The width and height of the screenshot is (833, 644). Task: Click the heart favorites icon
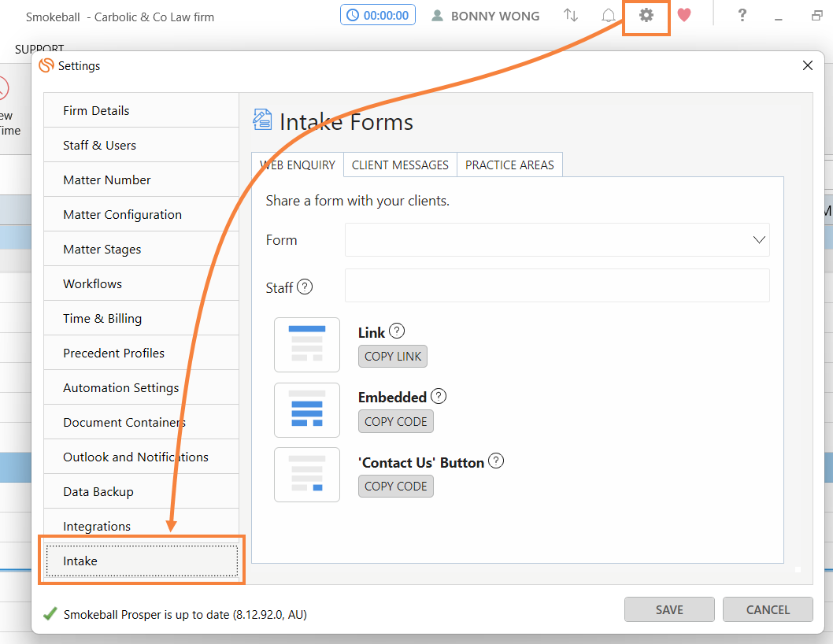tap(684, 16)
